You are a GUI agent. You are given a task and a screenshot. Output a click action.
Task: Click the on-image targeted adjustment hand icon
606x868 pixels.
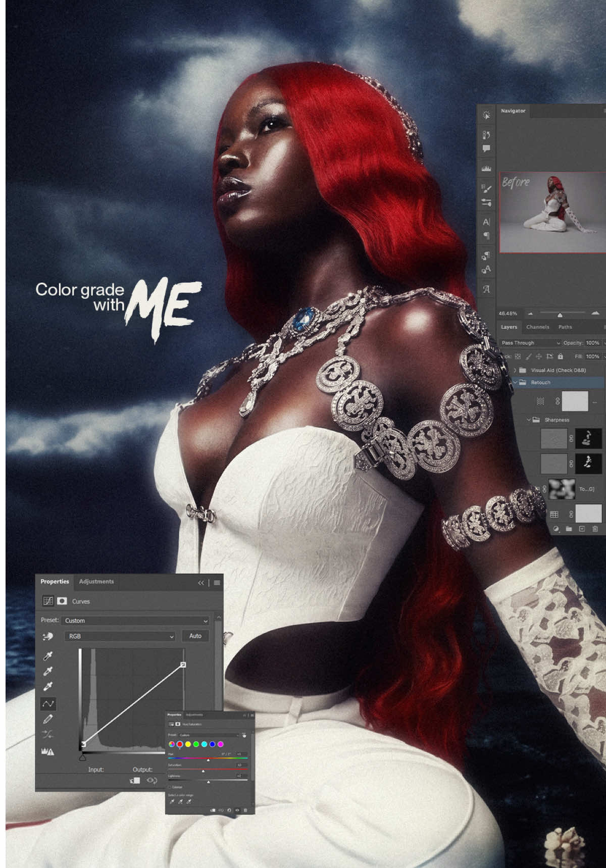point(48,637)
